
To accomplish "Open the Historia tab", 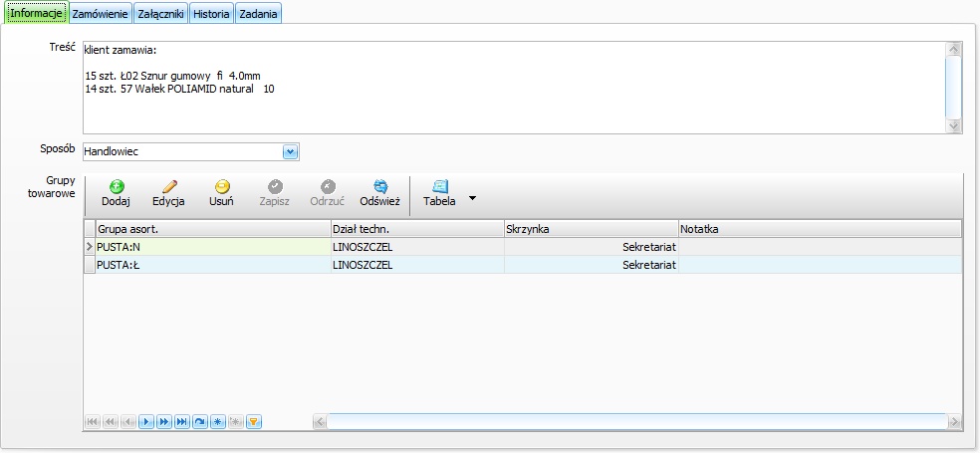I will point(211,14).
